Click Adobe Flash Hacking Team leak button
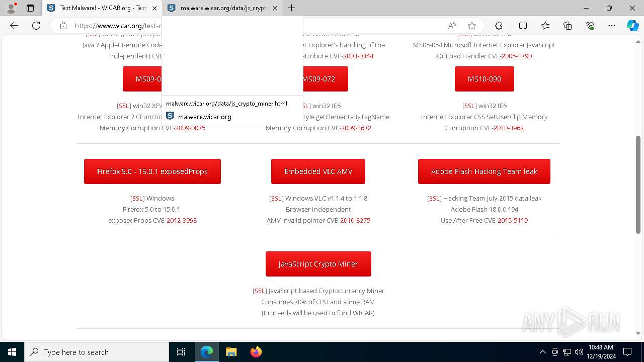Viewport: 644px width, 362px height. click(x=484, y=171)
